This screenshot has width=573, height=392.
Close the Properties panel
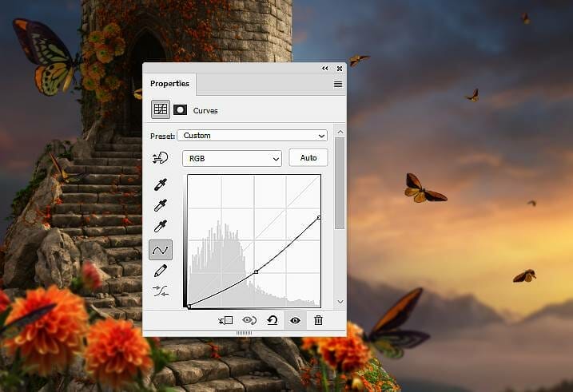click(340, 68)
